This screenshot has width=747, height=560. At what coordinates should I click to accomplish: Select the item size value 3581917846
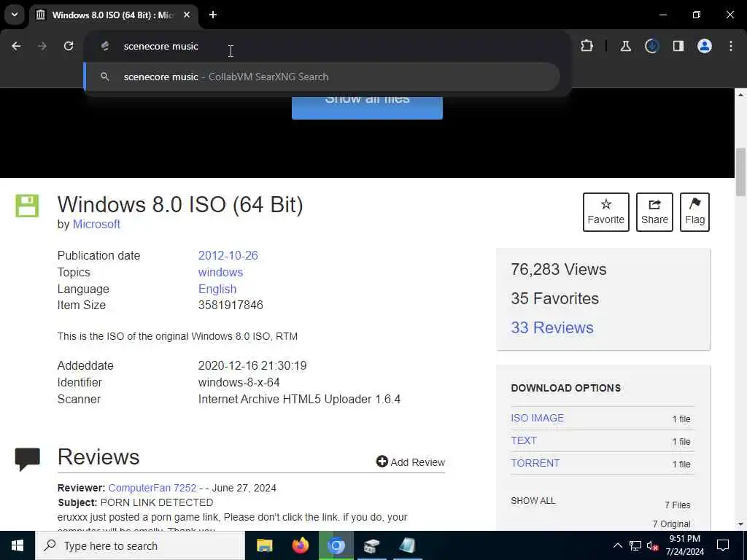click(231, 306)
